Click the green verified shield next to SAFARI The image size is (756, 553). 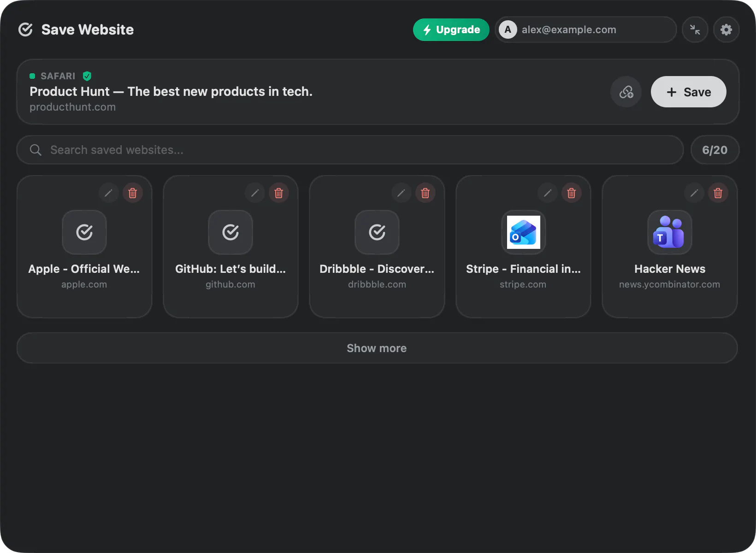87,76
